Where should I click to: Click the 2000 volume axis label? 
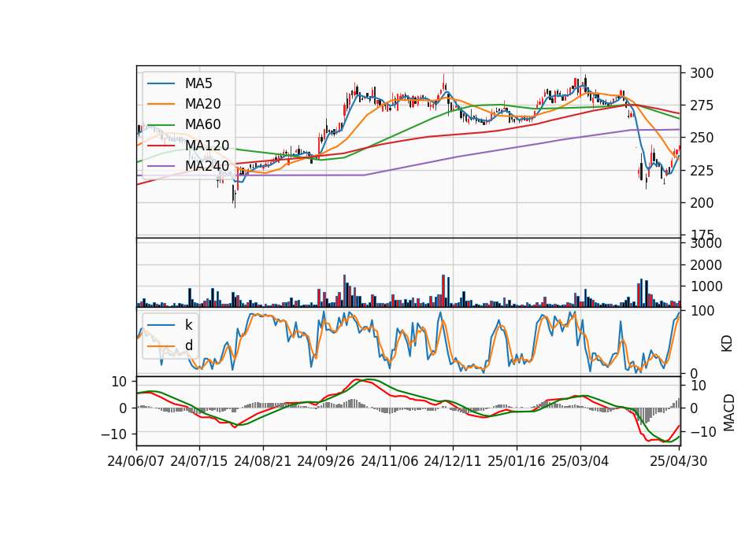click(706, 265)
